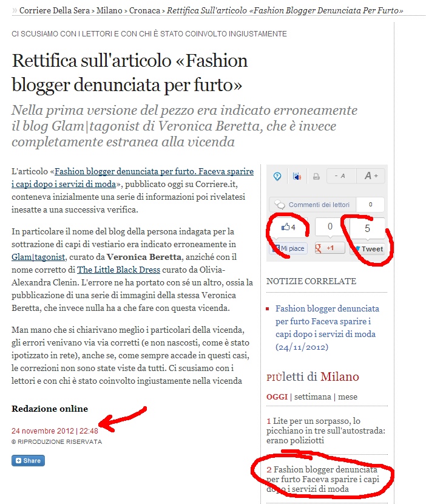The height and width of the screenshot is (504, 426).
Task: Select the OGGI tab in Più letti
Action: coord(277,397)
